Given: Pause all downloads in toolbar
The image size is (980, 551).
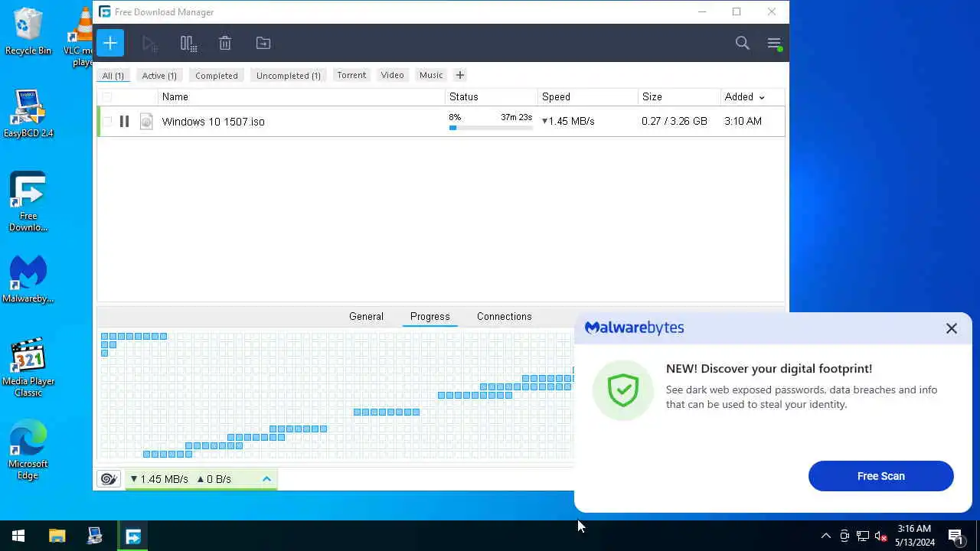Looking at the screenshot, I should coord(188,44).
